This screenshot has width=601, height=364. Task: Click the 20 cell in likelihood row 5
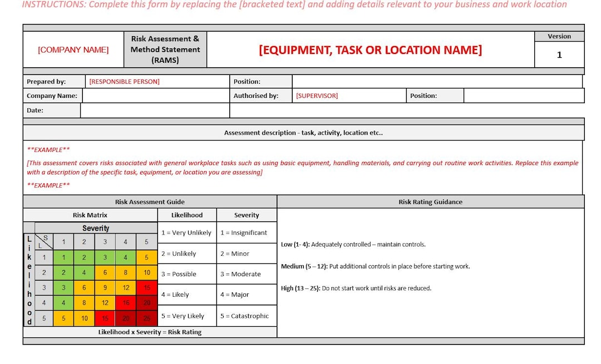click(126, 318)
